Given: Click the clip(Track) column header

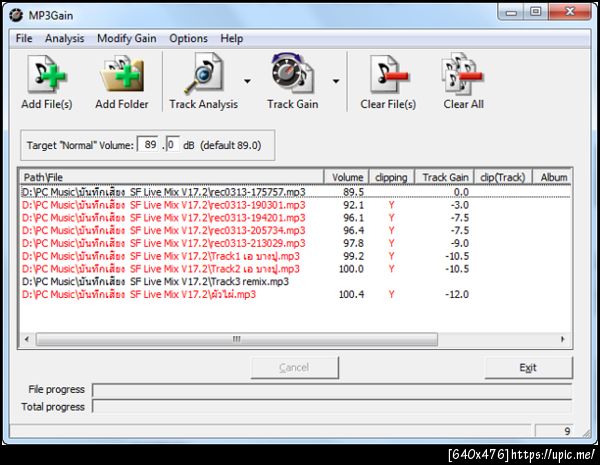Looking at the screenshot, I should (x=503, y=177).
